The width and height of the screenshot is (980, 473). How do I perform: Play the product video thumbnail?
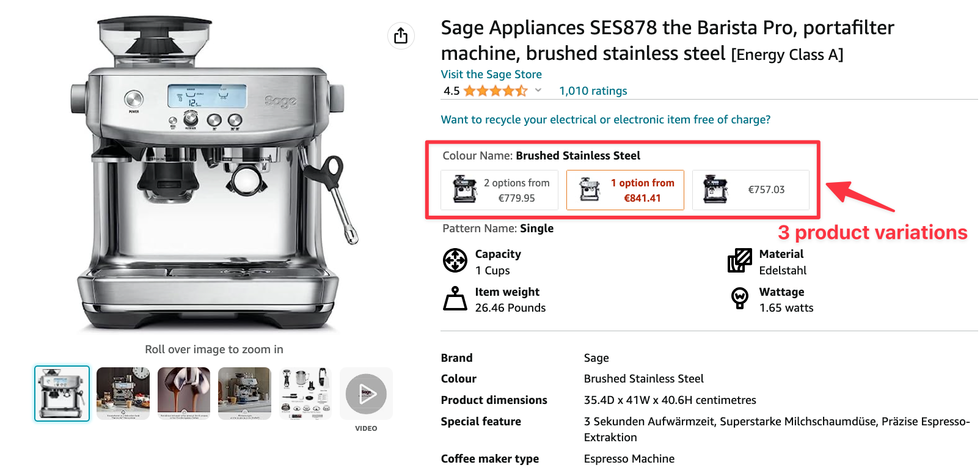[x=366, y=394]
